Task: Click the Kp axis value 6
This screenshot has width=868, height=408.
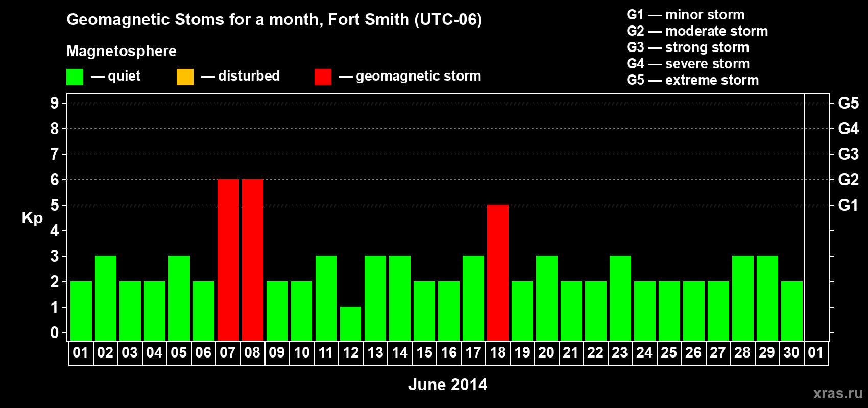Action: 55,180
